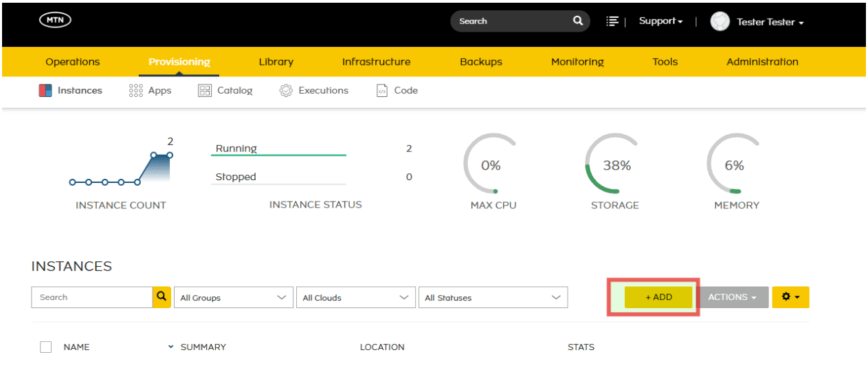Expand the All Clouds filter
The width and height of the screenshot is (868, 390).
click(355, 297)
